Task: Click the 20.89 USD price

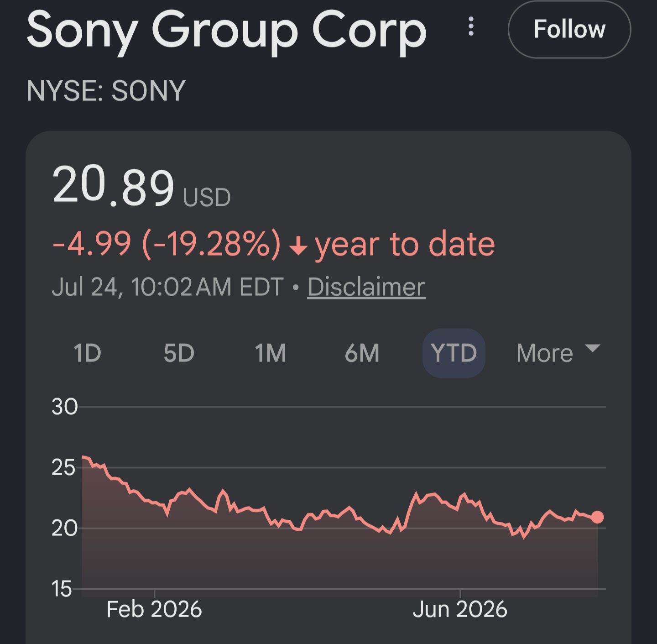Action: point(141,186)
